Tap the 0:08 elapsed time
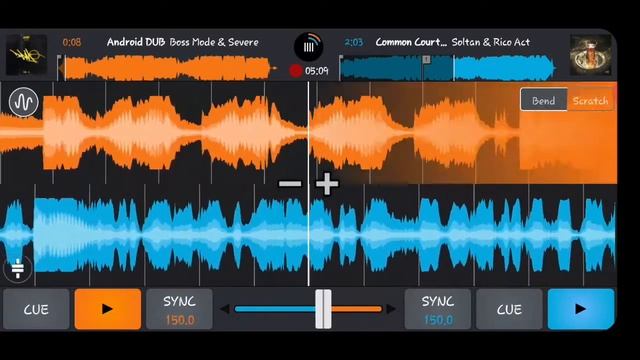This screenshot has height=360, width=640. tap(72, 42)
